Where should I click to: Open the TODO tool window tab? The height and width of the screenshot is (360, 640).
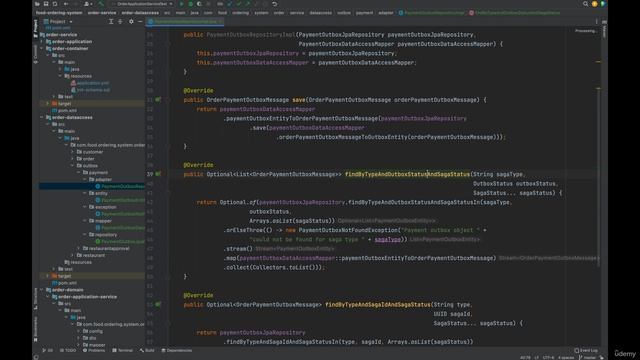[x=68, y=350]
